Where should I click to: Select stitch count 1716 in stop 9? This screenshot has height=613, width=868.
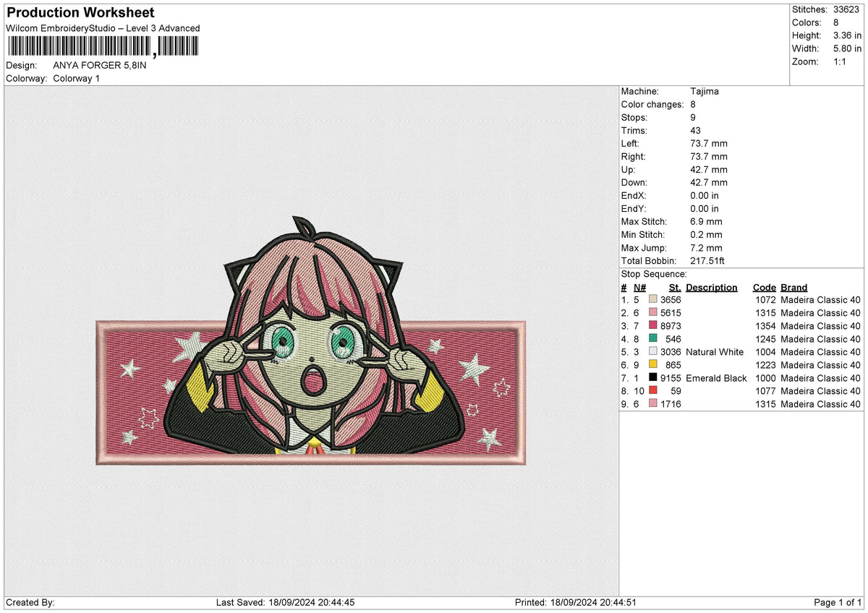coord(671,404)
